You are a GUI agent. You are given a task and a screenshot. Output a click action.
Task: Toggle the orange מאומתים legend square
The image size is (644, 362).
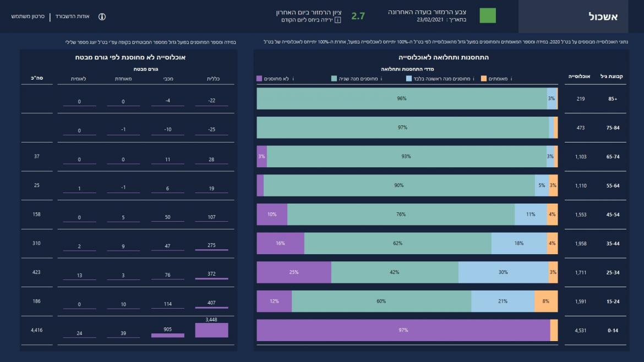(484, 79)
